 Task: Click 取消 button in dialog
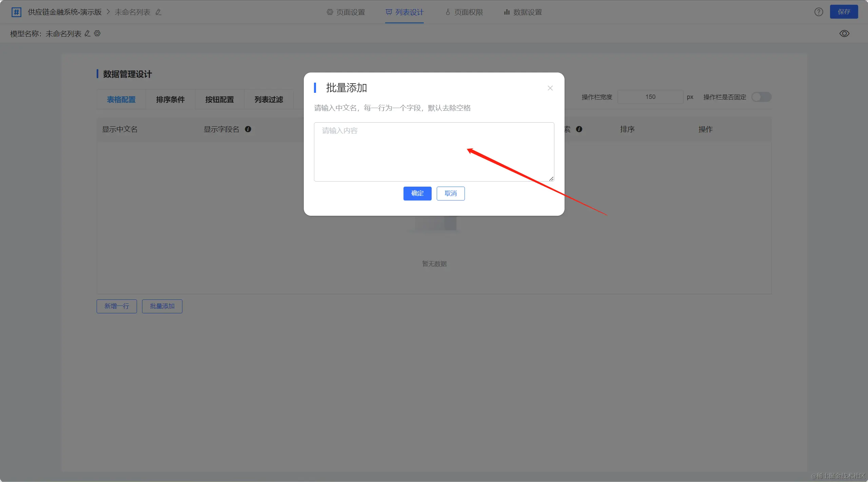point(450,193)
